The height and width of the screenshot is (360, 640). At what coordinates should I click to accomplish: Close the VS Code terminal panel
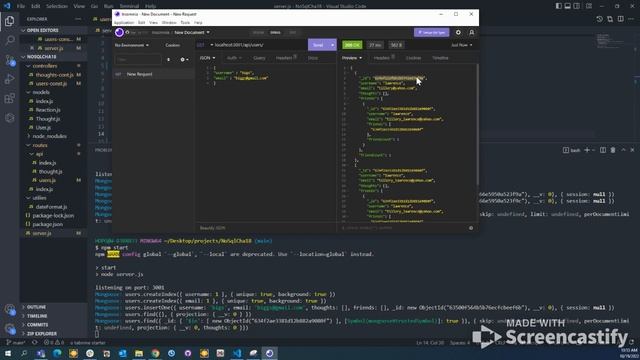coord(632,150)
